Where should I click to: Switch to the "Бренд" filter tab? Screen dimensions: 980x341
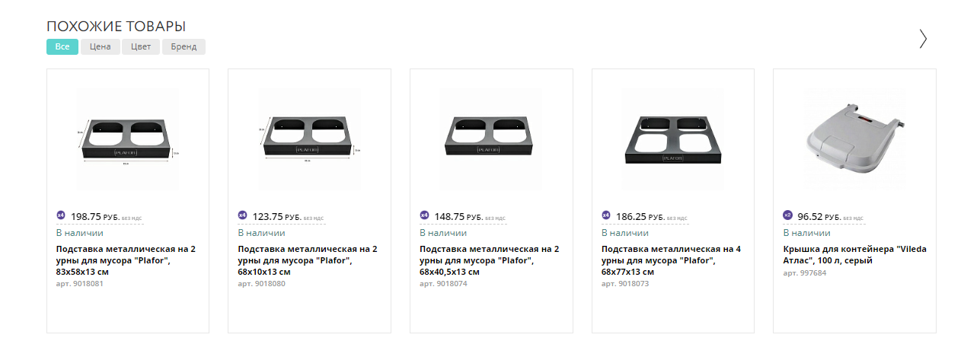click(x=184, y=47)
